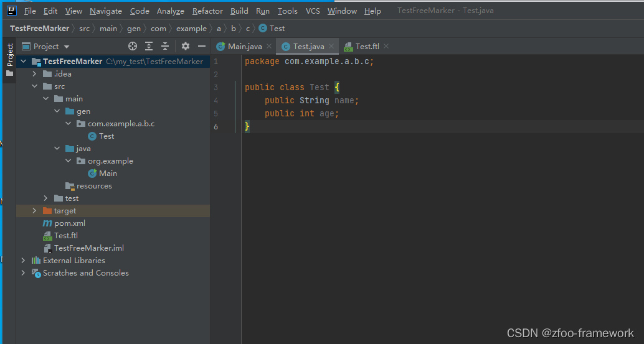Open Project panel settings gear

[x=186, y=46]
